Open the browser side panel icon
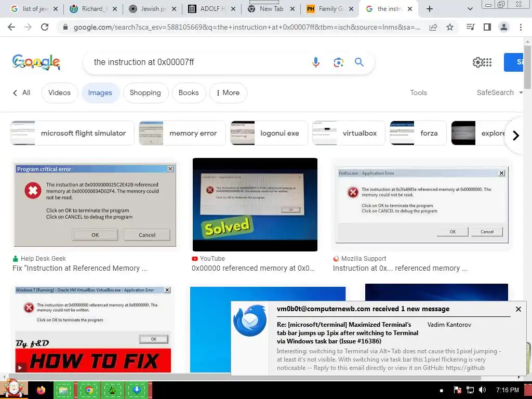This screenshot has height=399, width=532. (x=487, y=27)
